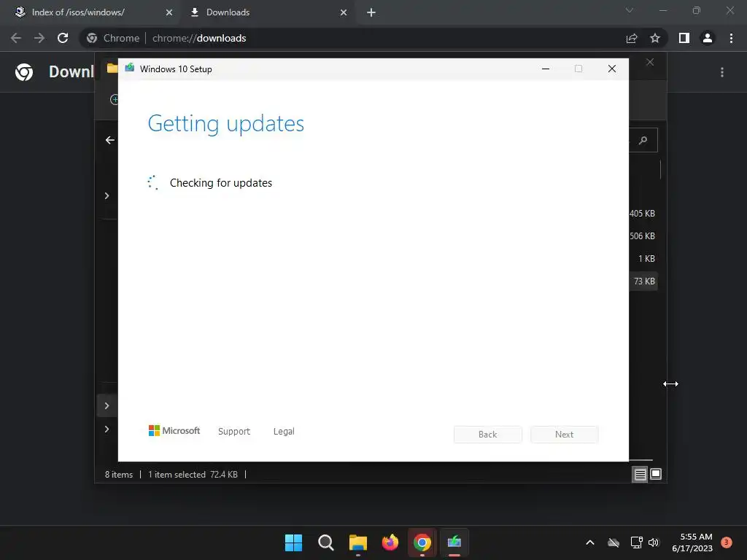The height and width of the screenshot is (560, 747).
Task: Switch Explorer to large thumbnails view icon
Action: point(656,474)
